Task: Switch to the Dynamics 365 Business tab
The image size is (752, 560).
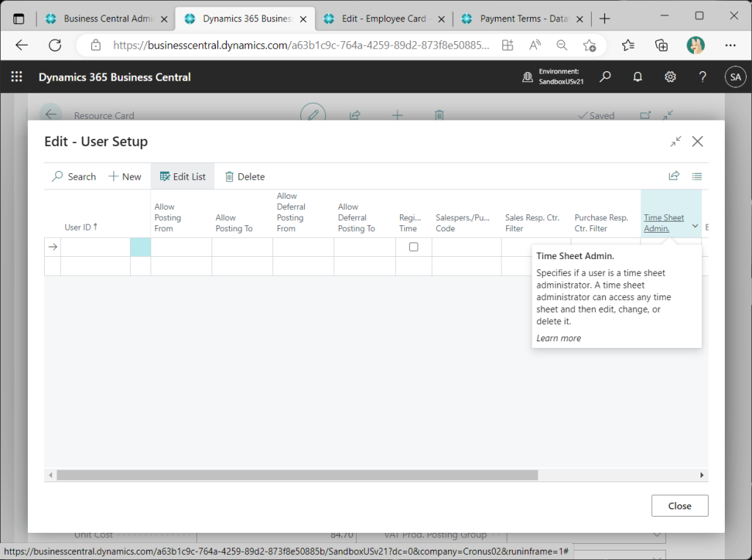Action: 247,18
